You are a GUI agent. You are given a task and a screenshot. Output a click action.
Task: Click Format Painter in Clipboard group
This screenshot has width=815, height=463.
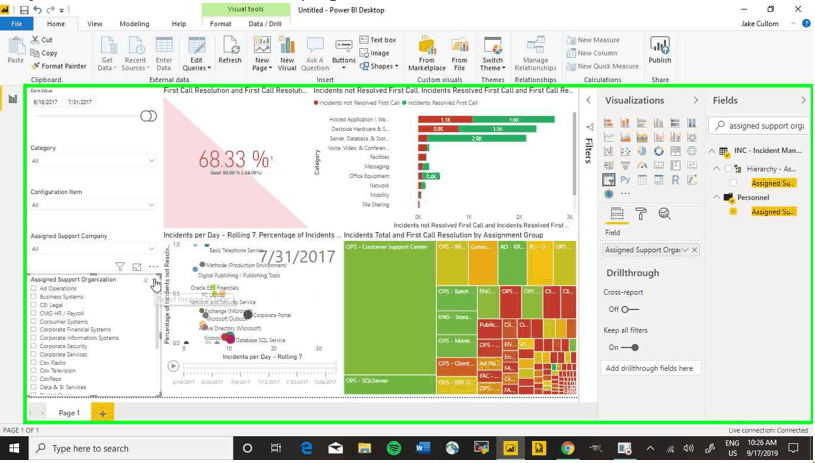point(59,66)
